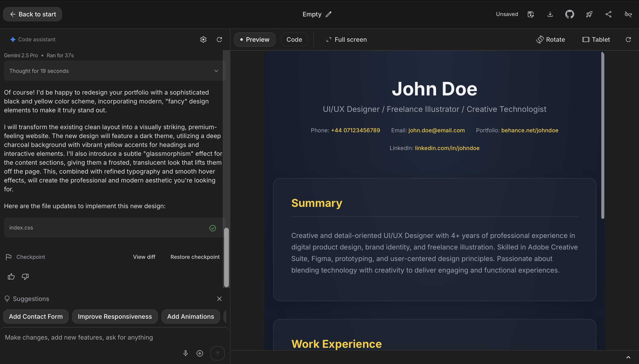Image resolution: width=639 pixels, height=364 pixels.
Task: Open the Tablet device selector
Action: (596, 40)
